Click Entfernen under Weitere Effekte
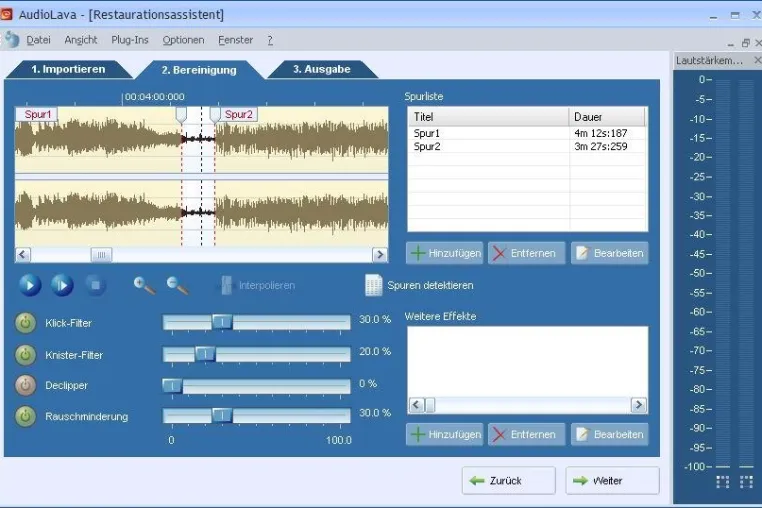 (x=526, y=434)
